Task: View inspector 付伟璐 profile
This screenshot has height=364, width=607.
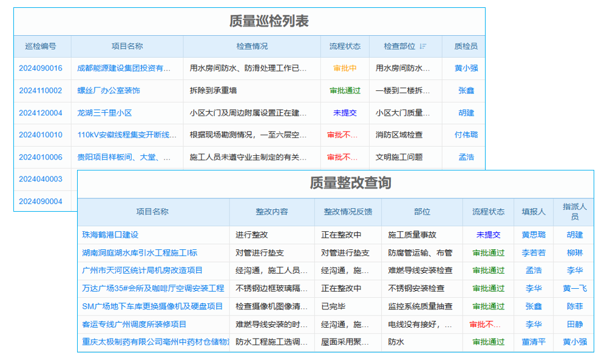Action: pyautogui.click(x=464, y=135)
